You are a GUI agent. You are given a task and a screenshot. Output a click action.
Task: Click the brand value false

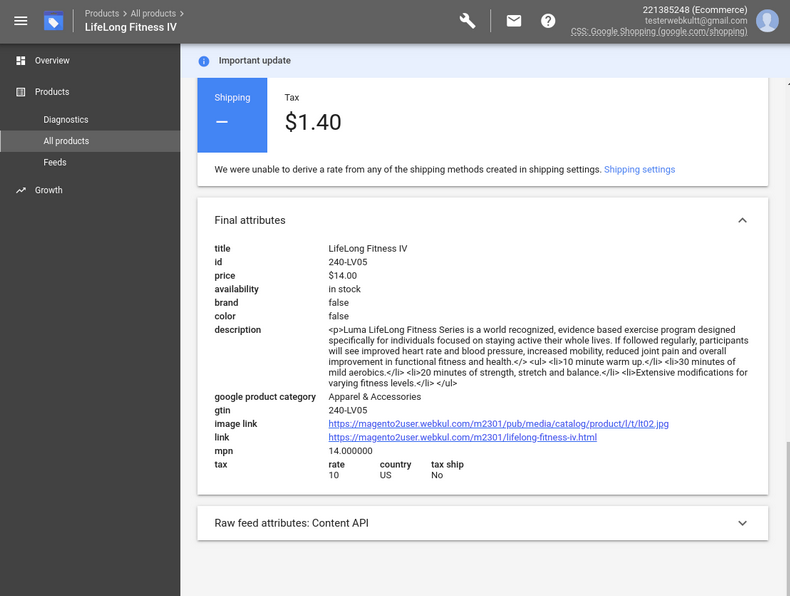tap(339, 303)
